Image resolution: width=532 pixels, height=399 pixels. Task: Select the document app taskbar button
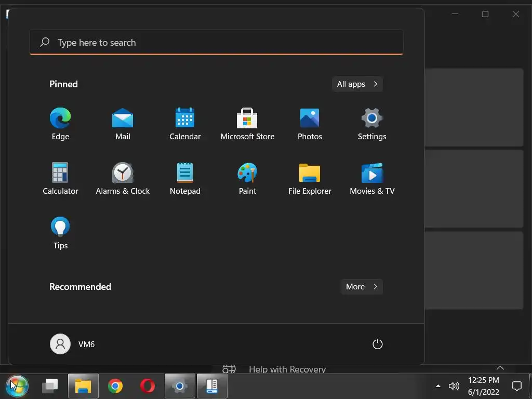[x=212, y=386]
